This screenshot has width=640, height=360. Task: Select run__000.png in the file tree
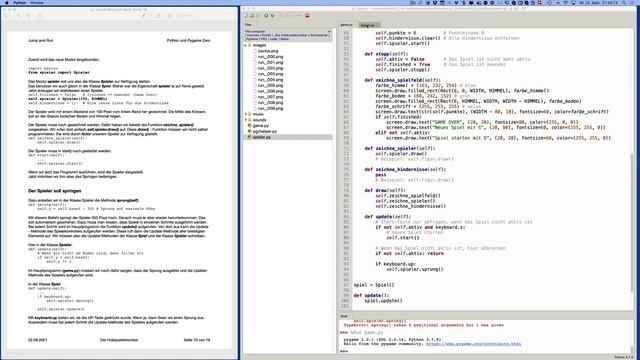point(270,57)
